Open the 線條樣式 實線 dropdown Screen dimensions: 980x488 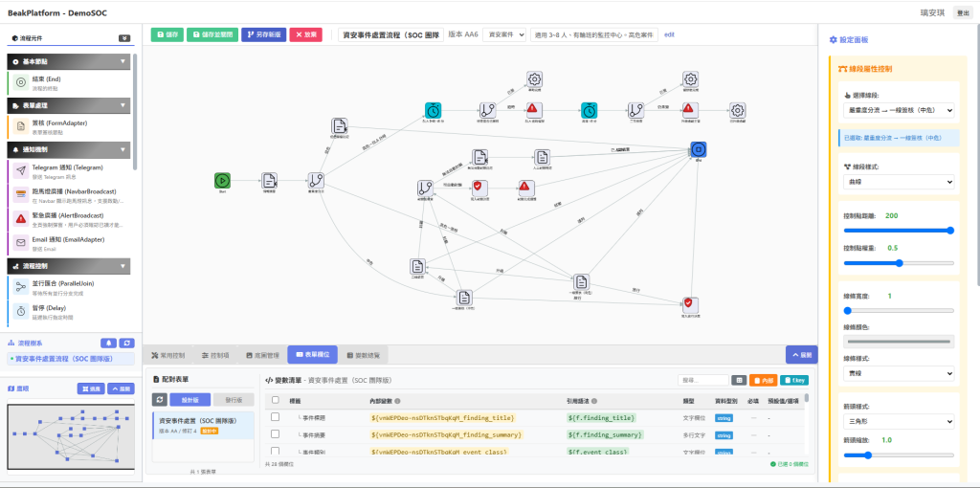898,373
